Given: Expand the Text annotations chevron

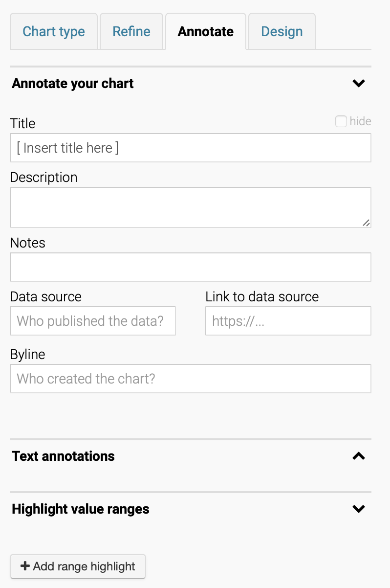Looking at the screenshot, I should point(359,456).
